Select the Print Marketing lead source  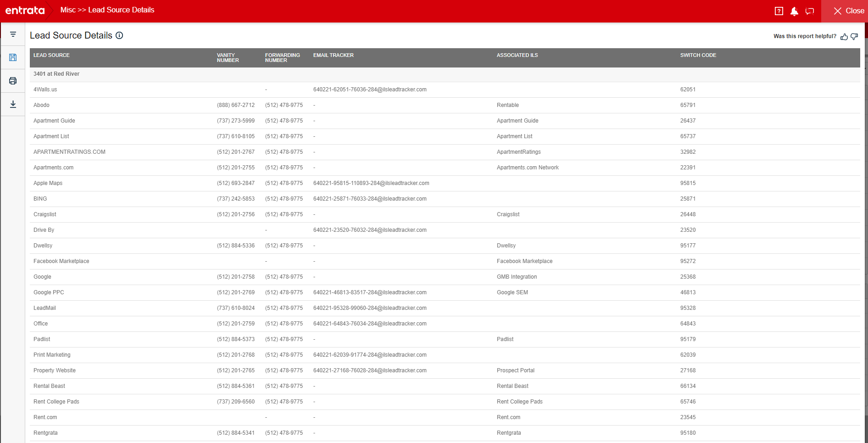click(52, 355)
